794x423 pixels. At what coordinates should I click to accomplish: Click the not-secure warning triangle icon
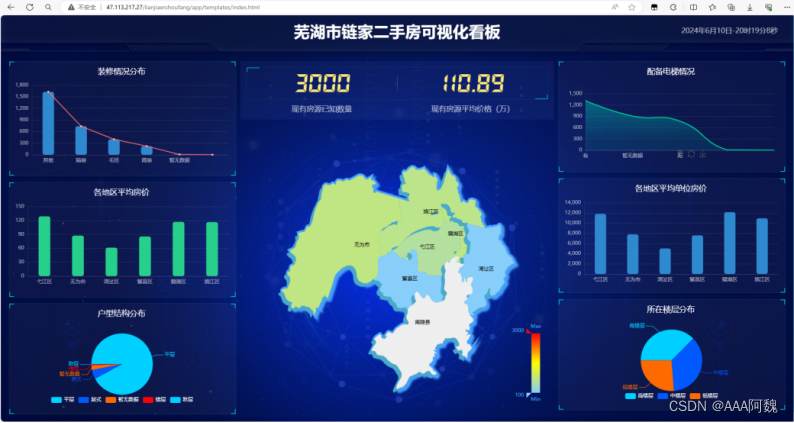click(x=70, y=7)
